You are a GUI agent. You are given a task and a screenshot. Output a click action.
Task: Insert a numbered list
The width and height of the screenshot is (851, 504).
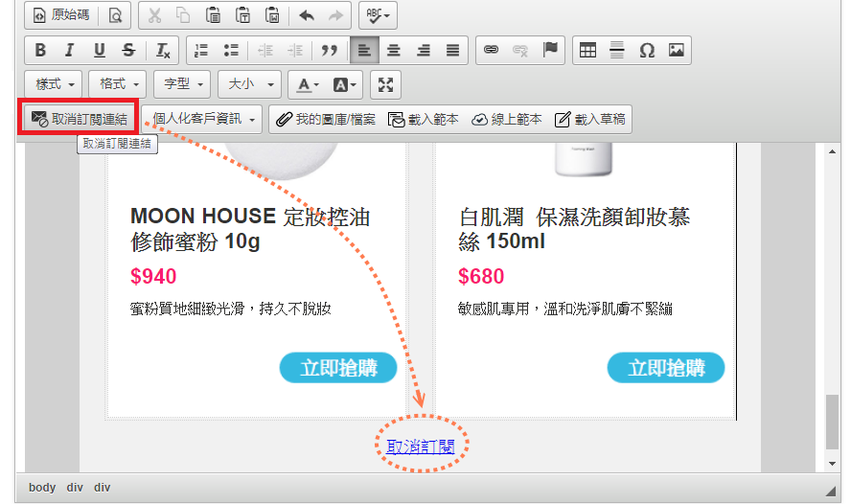tap(201, 51)
